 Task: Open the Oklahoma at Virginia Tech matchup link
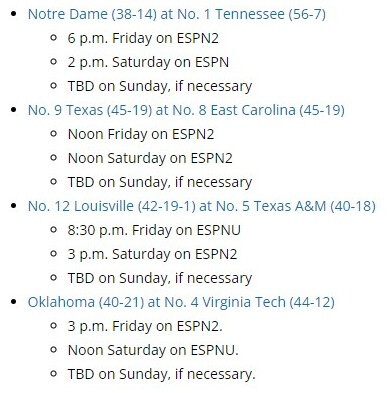click(181, 302)
